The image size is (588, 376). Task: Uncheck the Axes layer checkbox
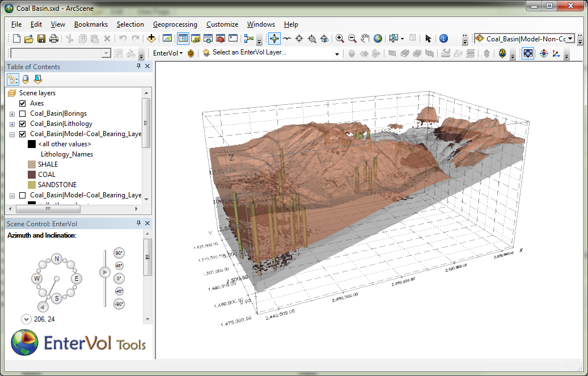(23, 103)
